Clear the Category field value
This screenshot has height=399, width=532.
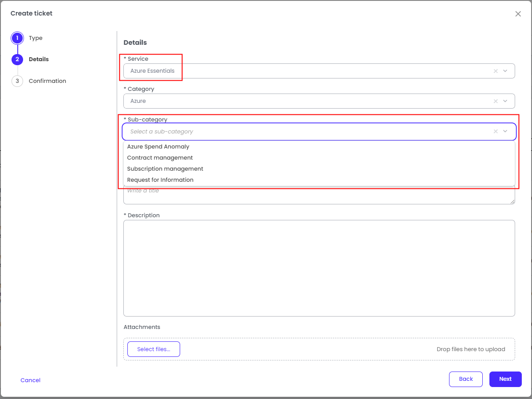[496, 101]
